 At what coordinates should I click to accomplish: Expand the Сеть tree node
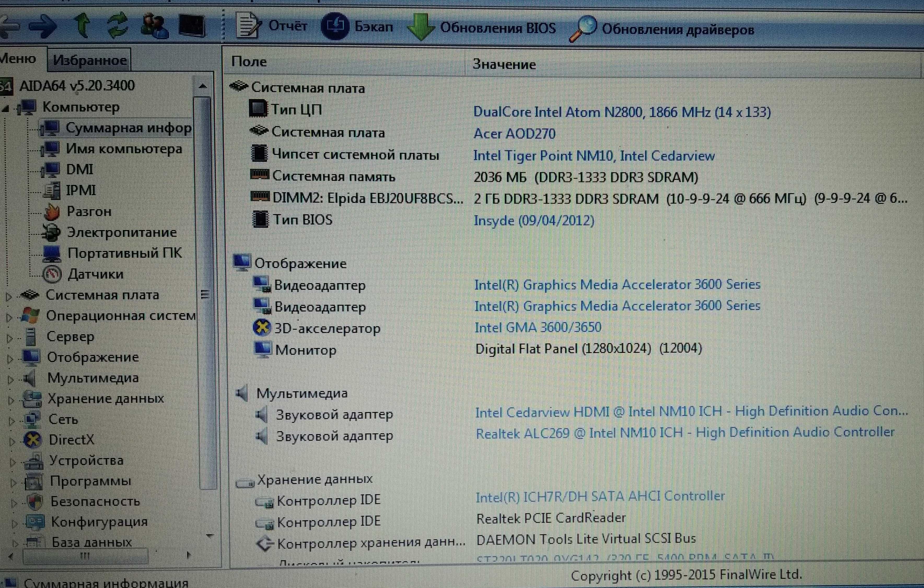pyautogui.click(x=11, y=421)
